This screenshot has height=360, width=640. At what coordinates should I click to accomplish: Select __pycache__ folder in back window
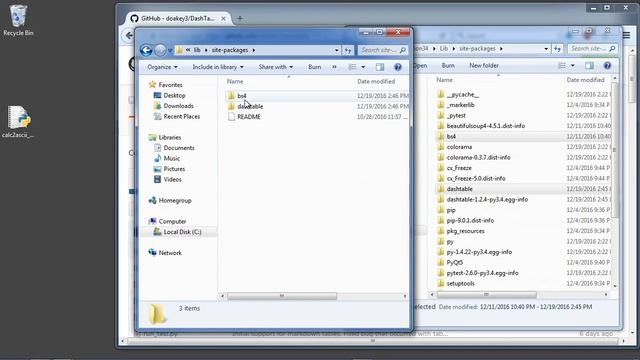pos(462,94)
